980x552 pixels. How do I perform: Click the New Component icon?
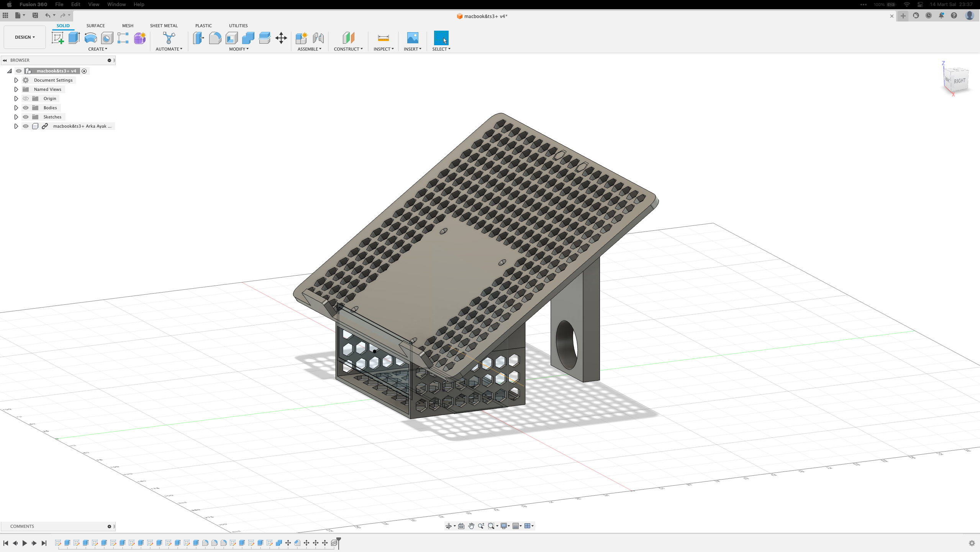point(302,38)
